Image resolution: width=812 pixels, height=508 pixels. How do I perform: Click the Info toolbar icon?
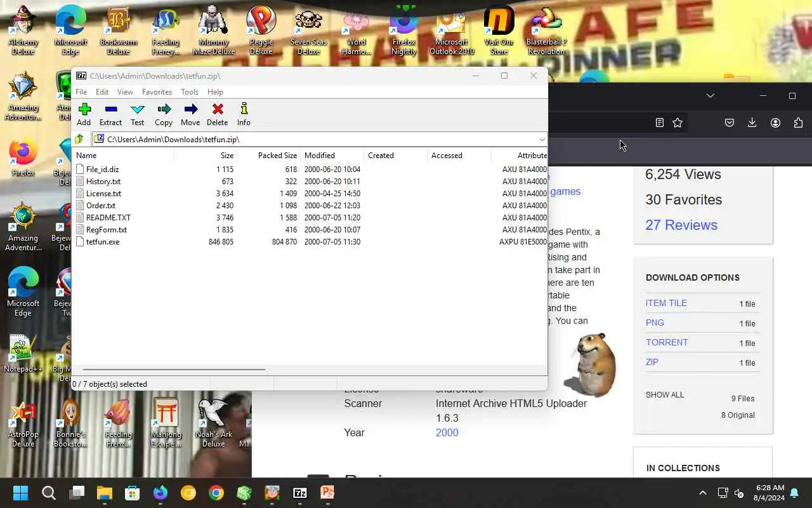tap(244, 114)
